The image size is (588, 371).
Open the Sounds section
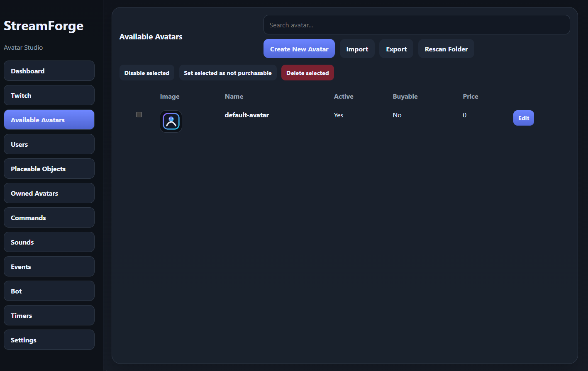coord(49,242)
